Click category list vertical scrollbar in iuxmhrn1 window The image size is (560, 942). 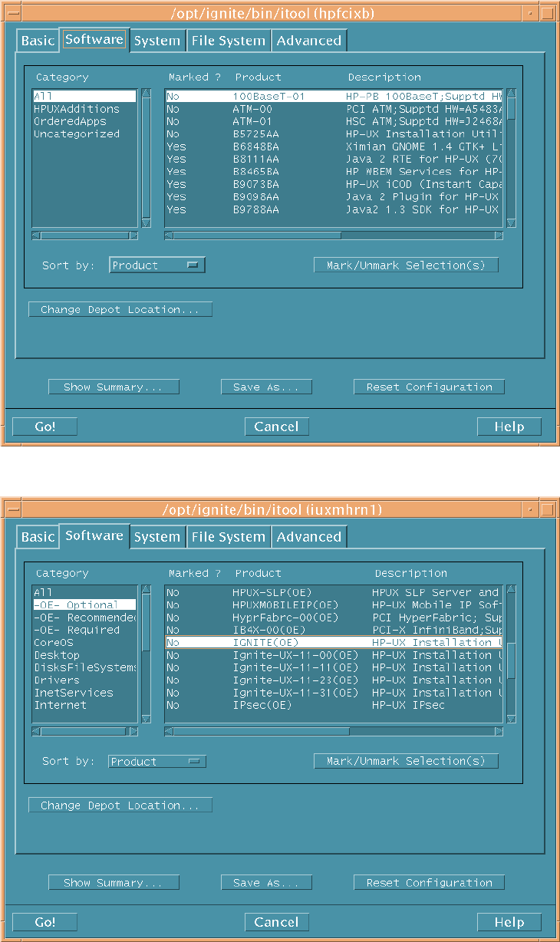(146, 654)
